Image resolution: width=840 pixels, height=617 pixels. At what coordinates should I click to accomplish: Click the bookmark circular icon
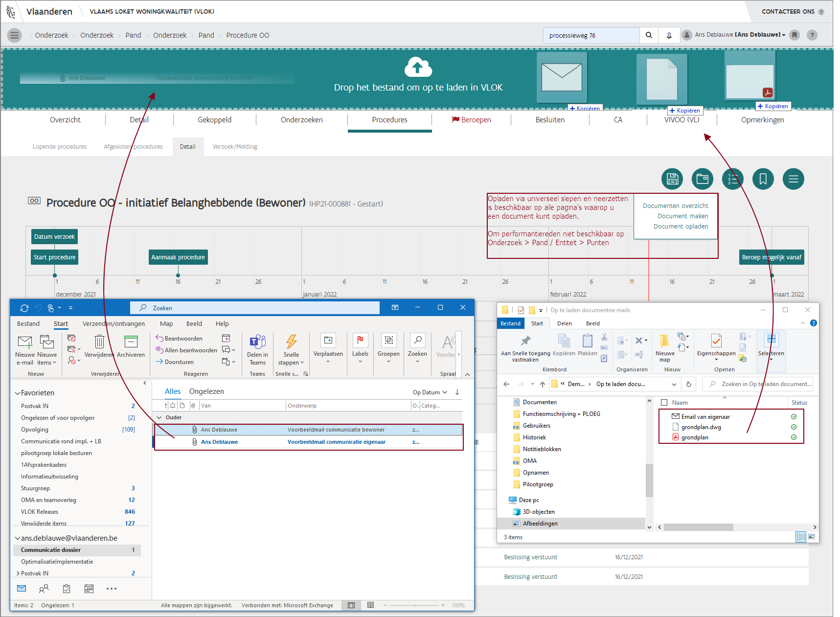point(763,179)
